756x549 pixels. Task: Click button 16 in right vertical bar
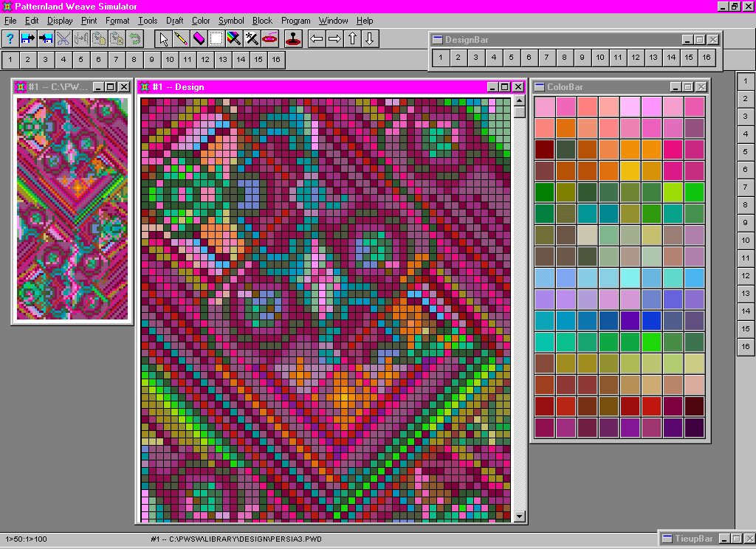point(746,347)
